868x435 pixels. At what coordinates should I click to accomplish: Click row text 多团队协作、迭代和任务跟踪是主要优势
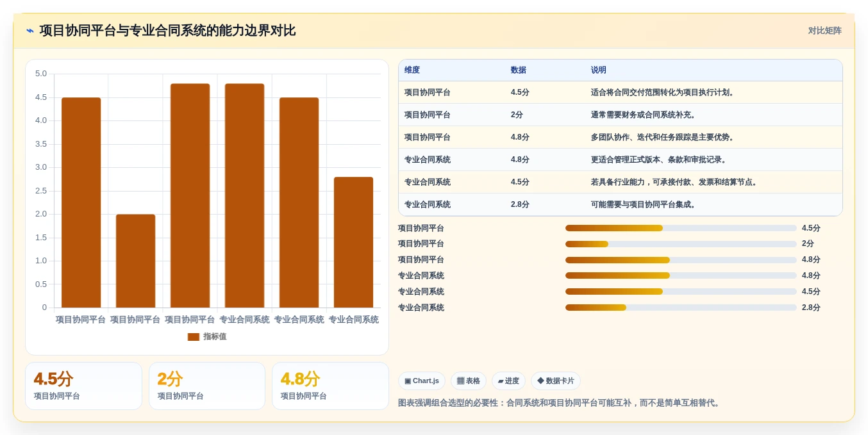coord(662,138)
